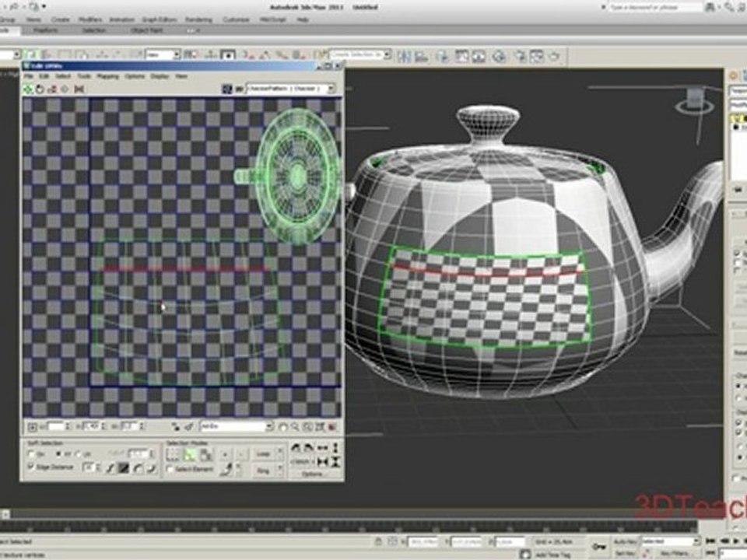
Task: Open the checker pattern texture dropdown
Action: (x=290, y=89)
